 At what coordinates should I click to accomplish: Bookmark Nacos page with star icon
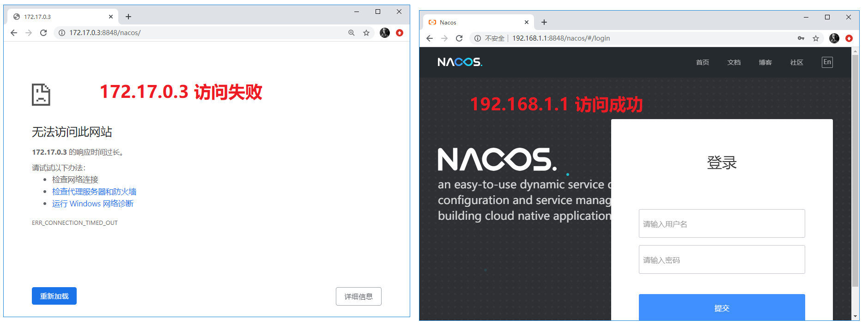coord(816,38)
